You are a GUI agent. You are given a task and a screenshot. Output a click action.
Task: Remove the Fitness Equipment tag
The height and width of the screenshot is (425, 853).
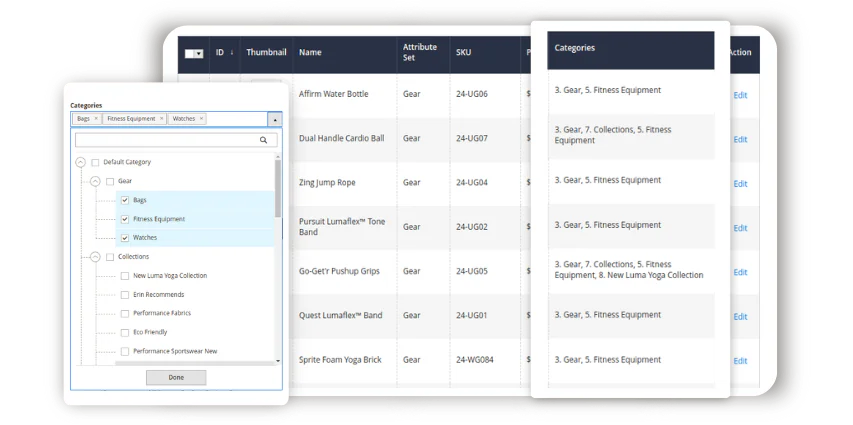(x=162, y=119)
